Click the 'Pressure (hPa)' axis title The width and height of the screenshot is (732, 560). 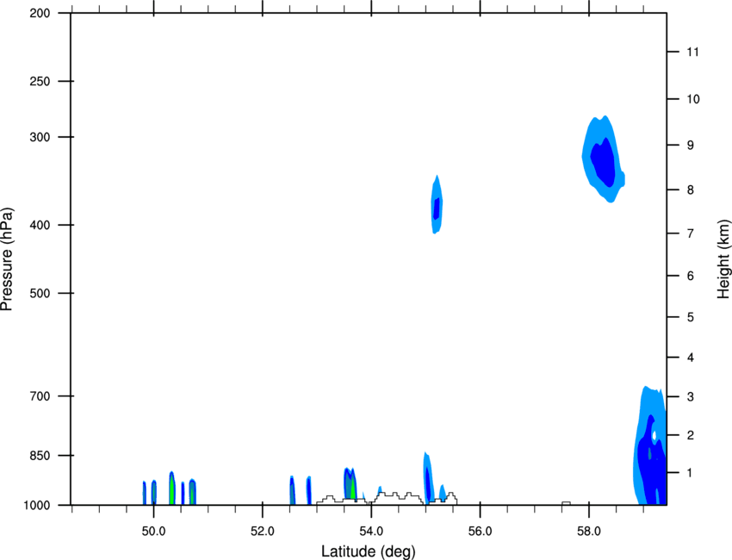pyautogui.click(x=7, y=259)
